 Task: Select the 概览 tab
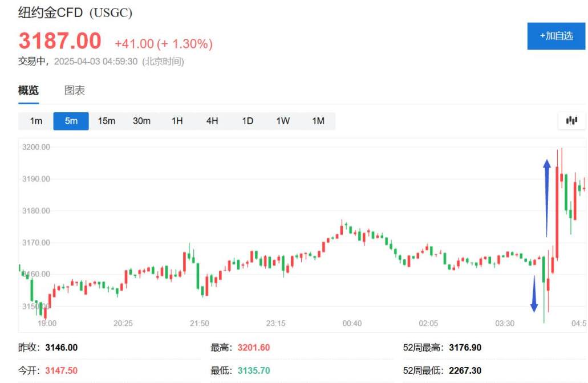point(29,90)
